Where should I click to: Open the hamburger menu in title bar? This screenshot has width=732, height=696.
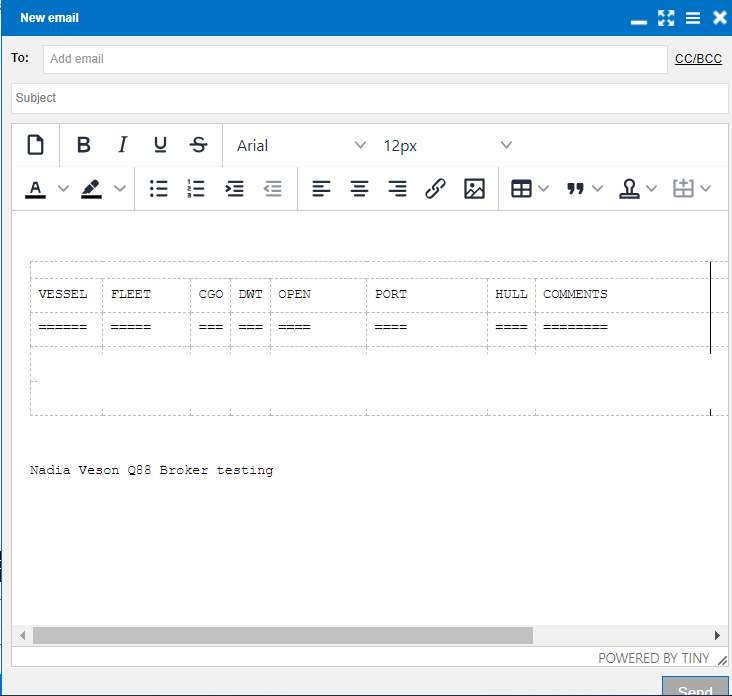click(x=693, y=18)
